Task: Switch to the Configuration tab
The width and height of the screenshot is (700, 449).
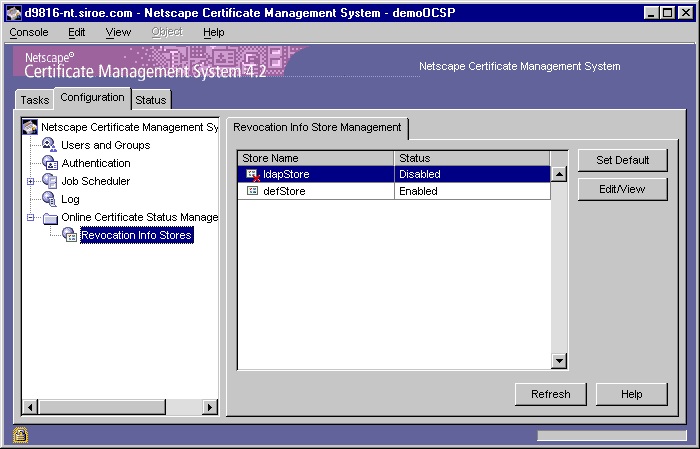Action: click(92, 98)
